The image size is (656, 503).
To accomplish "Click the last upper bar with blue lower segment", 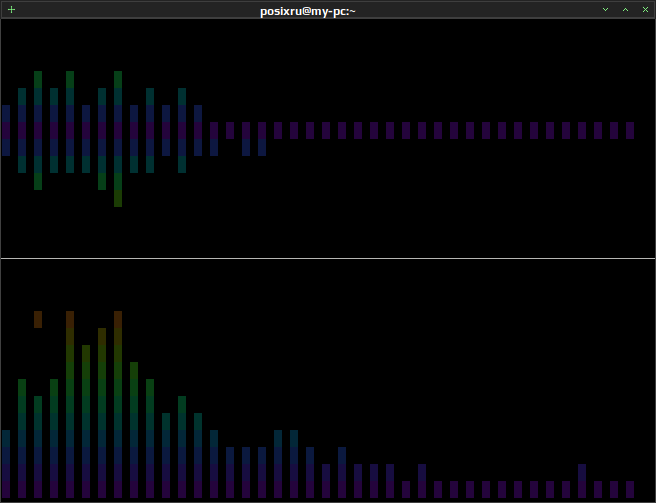I will point(262,139).
